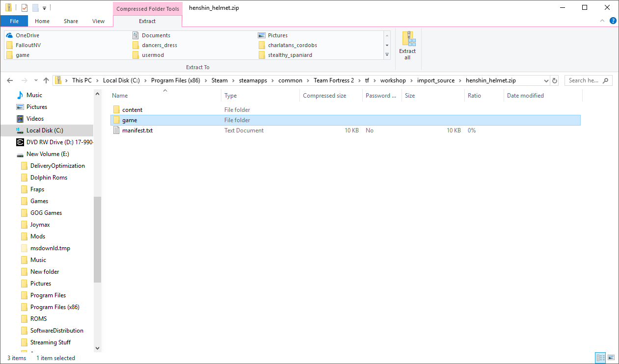Open the address bar history dropdown
619x364 pixels.
click(546, 80)
